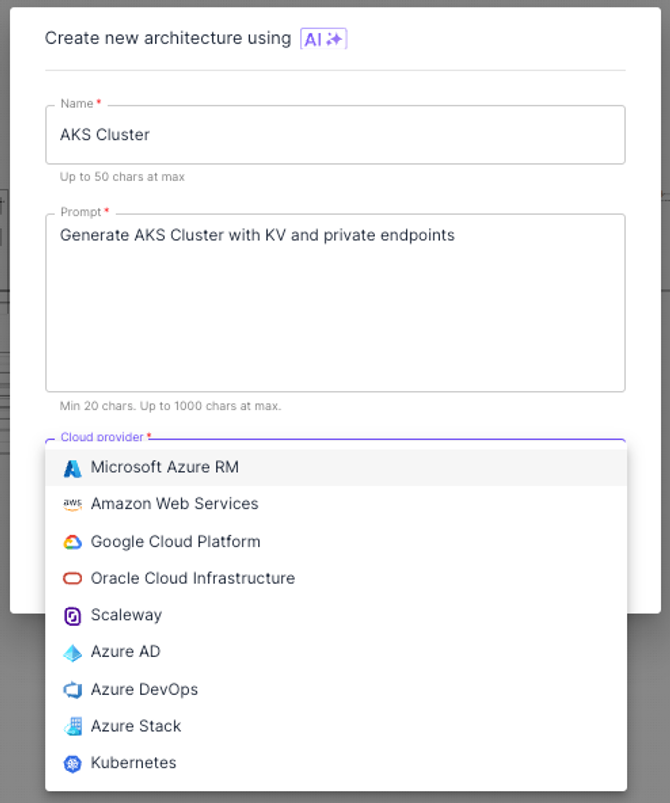670x803 pixels.
Task: Click the Google Cloud Platform logo icon
Action: point(72,542)
